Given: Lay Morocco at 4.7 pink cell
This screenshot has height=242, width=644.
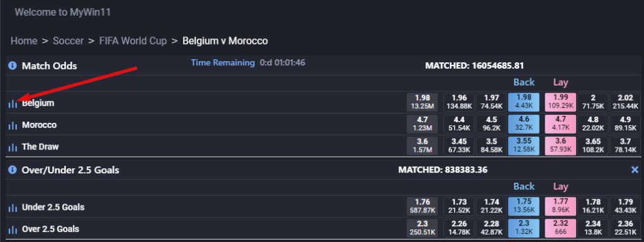Looking at the screenshot, I should tap(560, 124).
